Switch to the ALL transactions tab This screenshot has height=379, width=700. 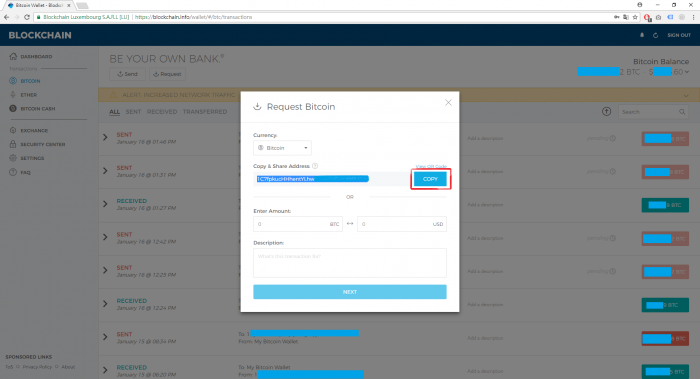coord(114,112)
